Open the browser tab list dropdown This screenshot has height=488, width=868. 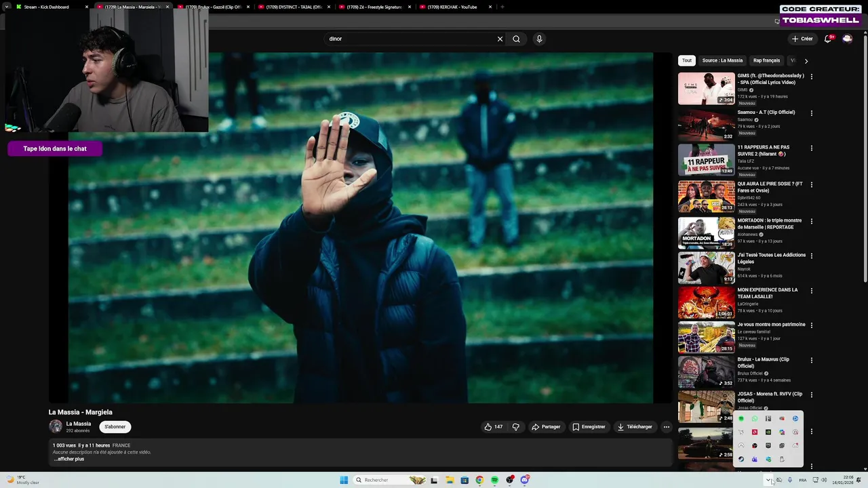[x=7, y=7]
